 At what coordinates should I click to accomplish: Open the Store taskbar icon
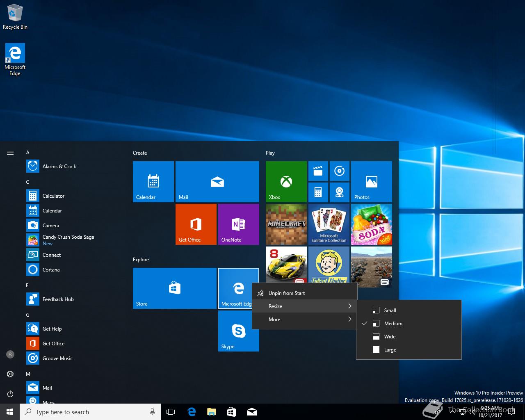232,412
